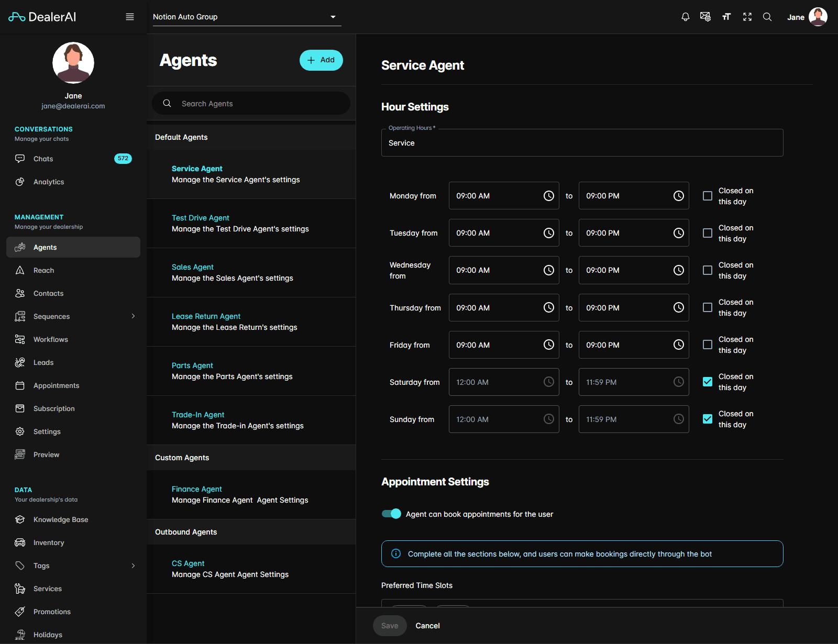Open Jane's profile avatar in header
838x644 pixels.
pos(818,17)
